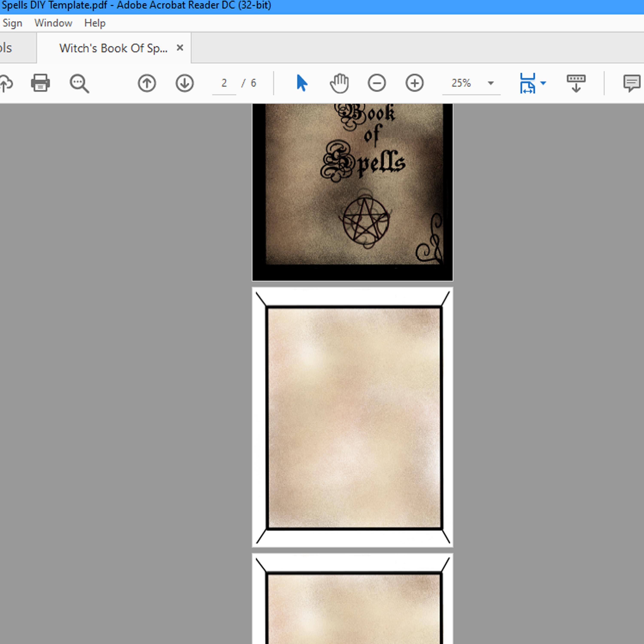This screenshot has width=644, height=644.
Task: Open the zoom percentage dropdown
Action: click(490, 83)
